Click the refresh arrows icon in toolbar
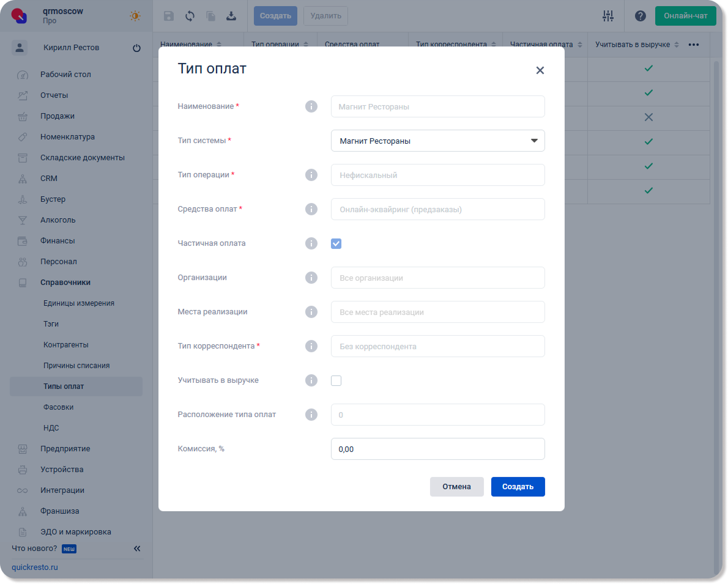This screenshot has height=584, width=728. click(x=190, y=16)
